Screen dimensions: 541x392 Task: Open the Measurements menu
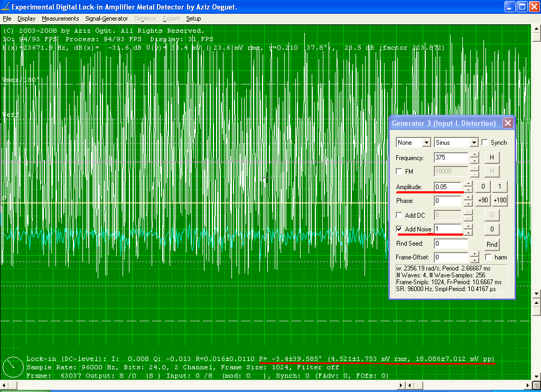60,18
